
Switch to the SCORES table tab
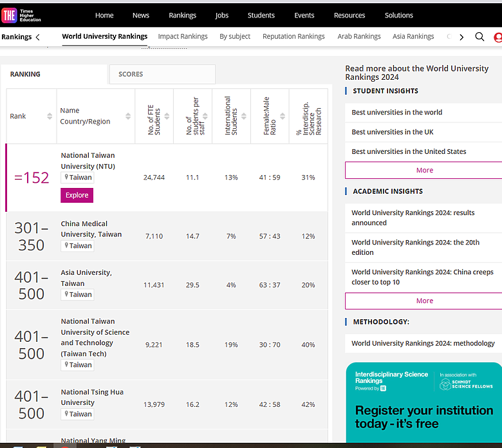[x=162, y=74]
